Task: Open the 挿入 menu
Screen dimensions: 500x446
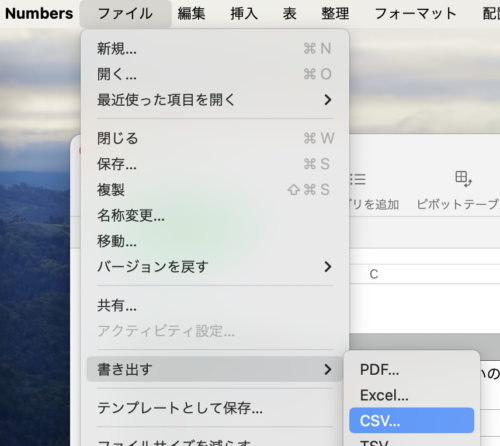Action: [x=244, y=14]
